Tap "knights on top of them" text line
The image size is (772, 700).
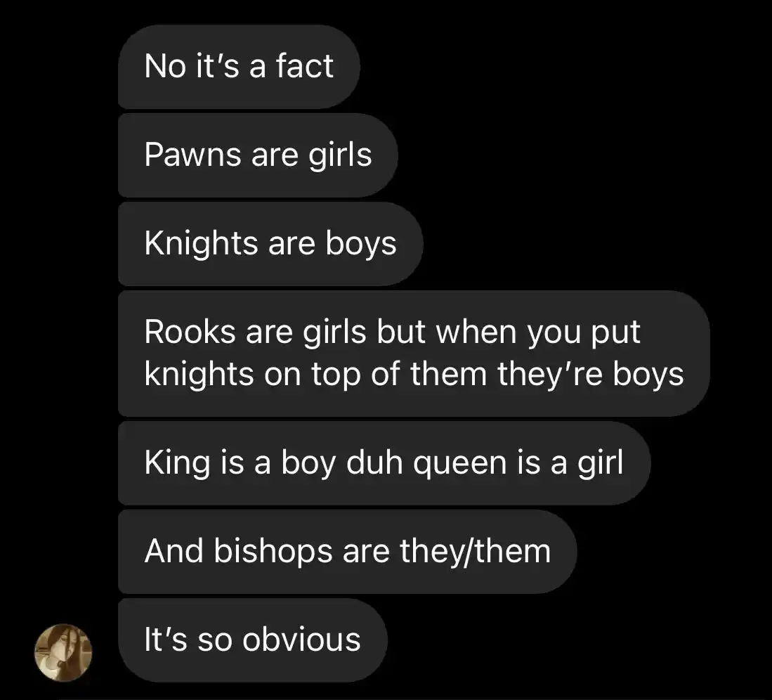coord(316,375)
